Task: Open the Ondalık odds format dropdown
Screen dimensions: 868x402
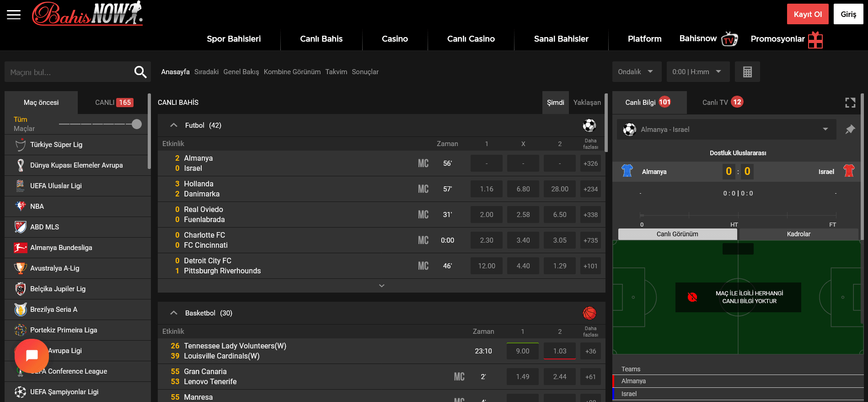Action: 637,72
